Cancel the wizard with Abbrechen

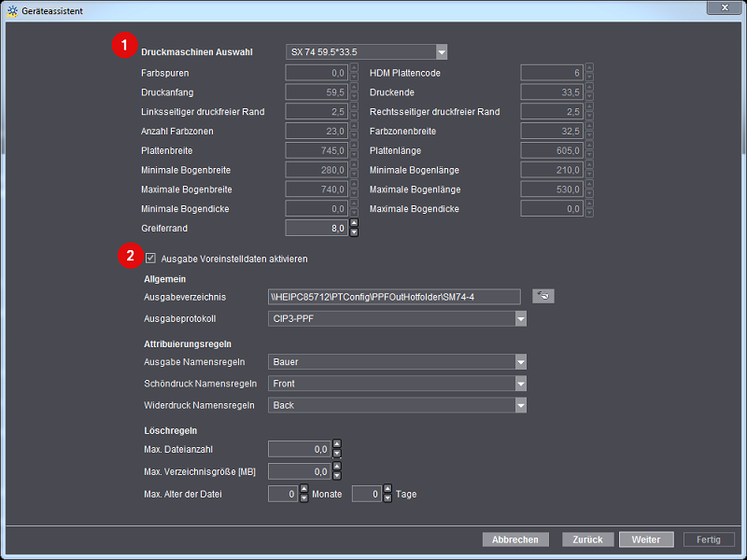tap(515, 539)
